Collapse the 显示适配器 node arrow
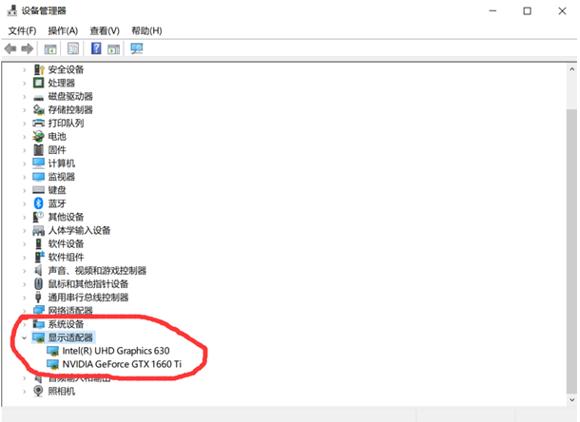Image resolution: width=580 pixels, height=422 pixels. tap(24, 338)
